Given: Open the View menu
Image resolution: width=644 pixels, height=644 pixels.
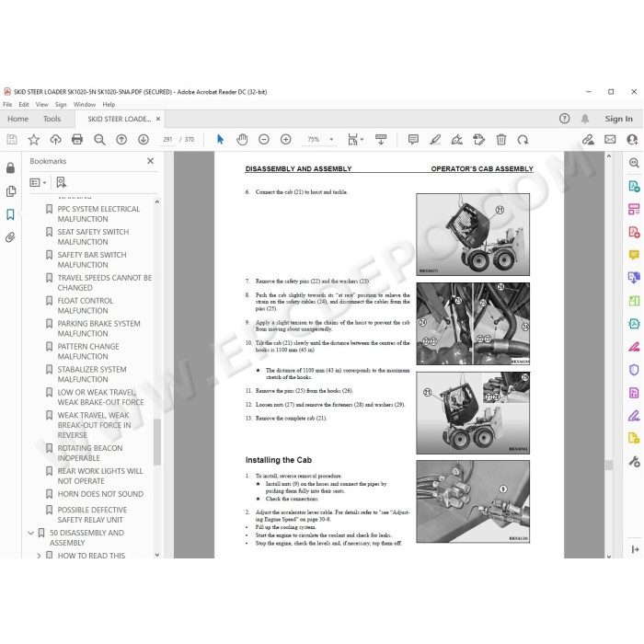Looking at the screenshot, I should point(41,104).
